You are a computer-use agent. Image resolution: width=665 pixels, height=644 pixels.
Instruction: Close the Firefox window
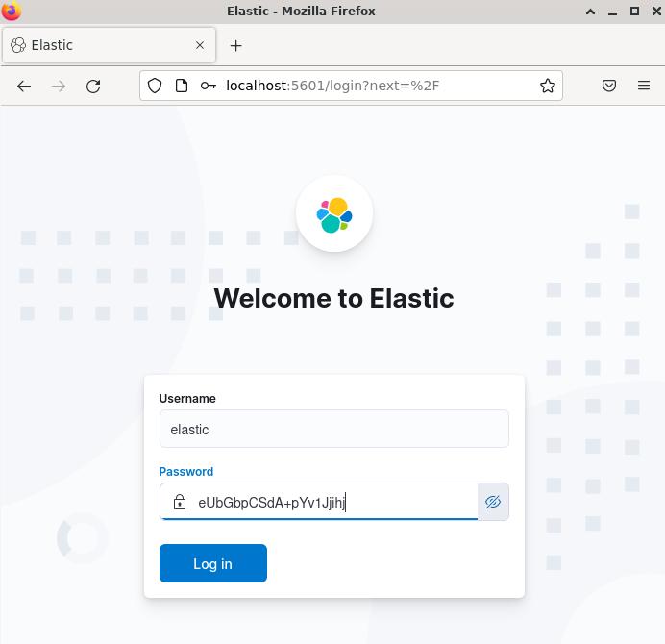tap(656, 11)
